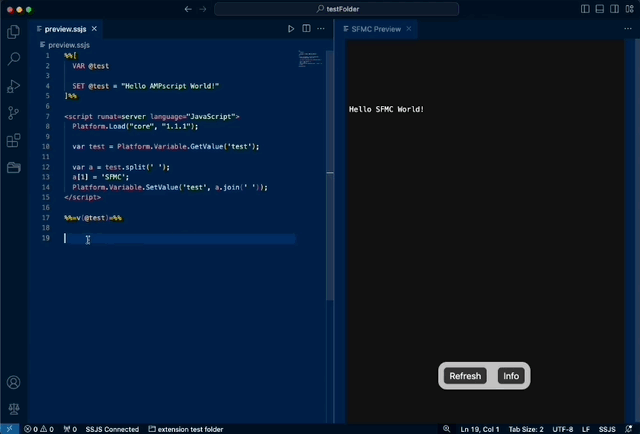Click the editor minimap
Viewport: 640px width, 434px height.
pyautogui.click(x=310, y=59)
